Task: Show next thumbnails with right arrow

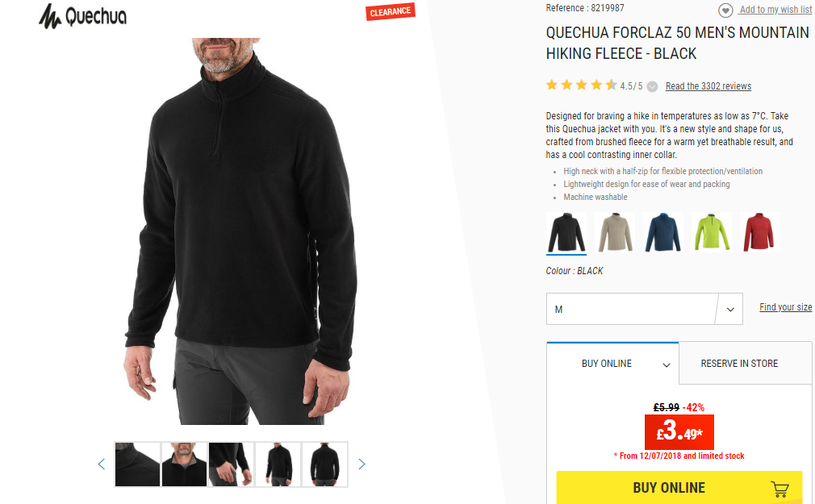Action: pos(362,464)
